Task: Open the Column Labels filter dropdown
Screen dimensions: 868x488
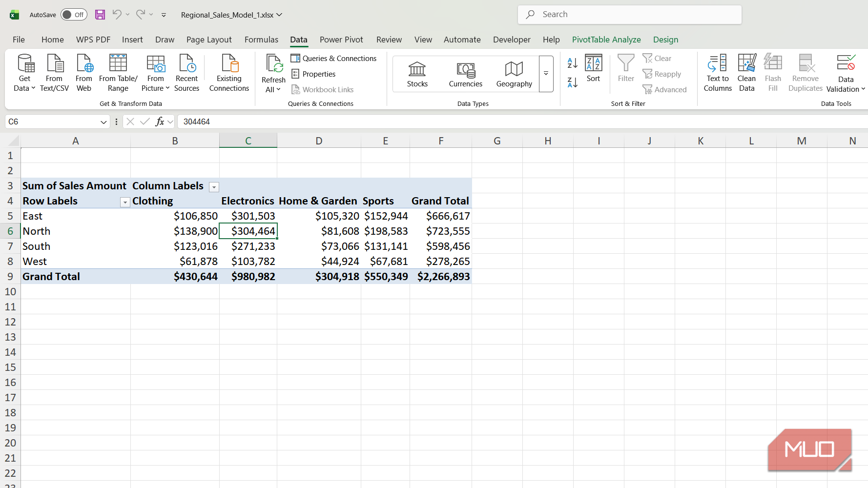Action: pyautogui.click(x=214, y=187)
